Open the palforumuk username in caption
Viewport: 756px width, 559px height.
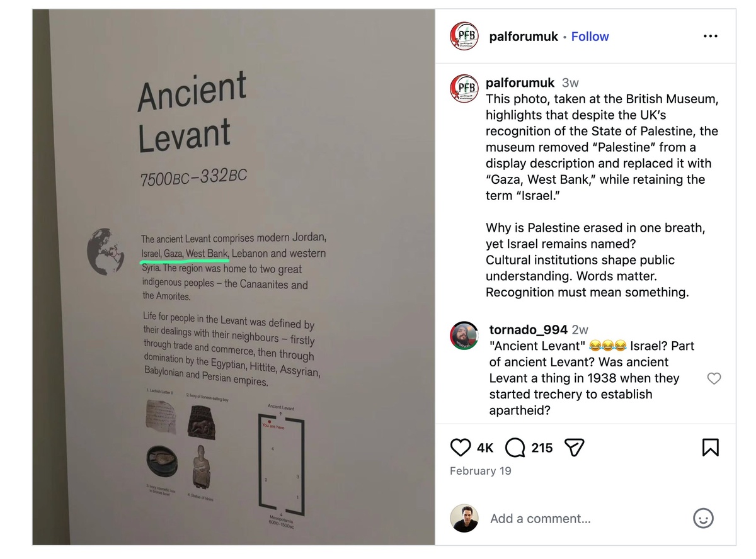tap(520, 82)
